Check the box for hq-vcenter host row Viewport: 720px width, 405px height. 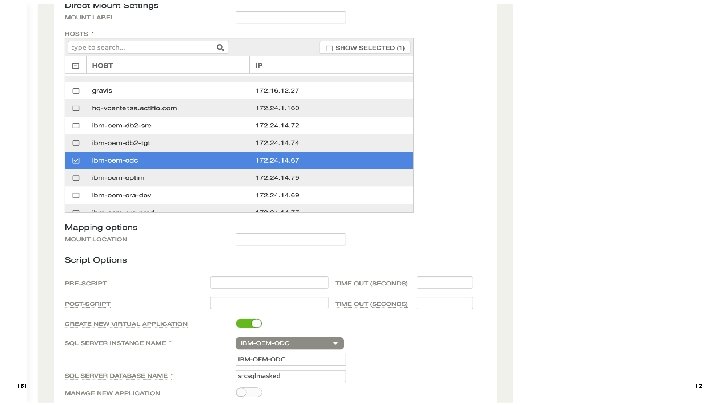point(76,108)
